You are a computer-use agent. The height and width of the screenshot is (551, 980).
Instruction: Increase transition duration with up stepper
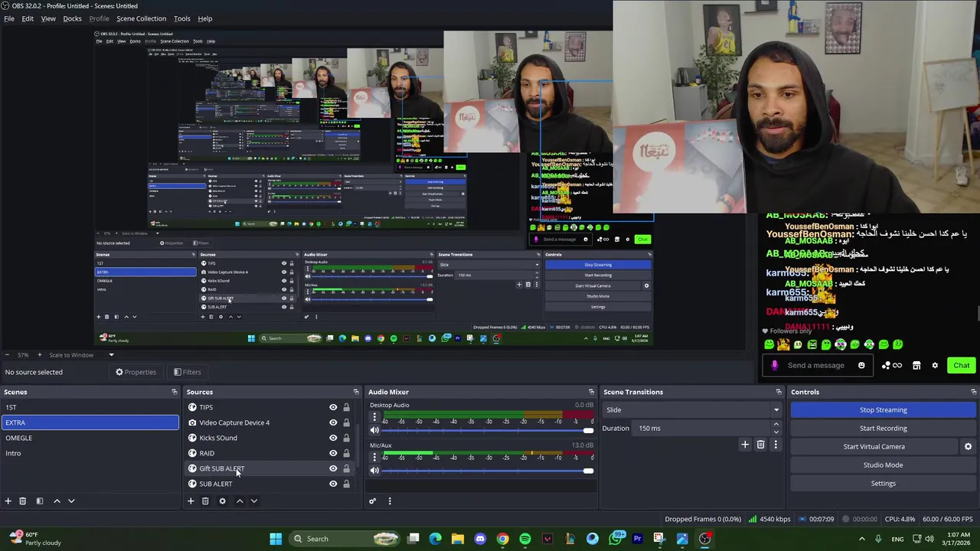point(776,425)
